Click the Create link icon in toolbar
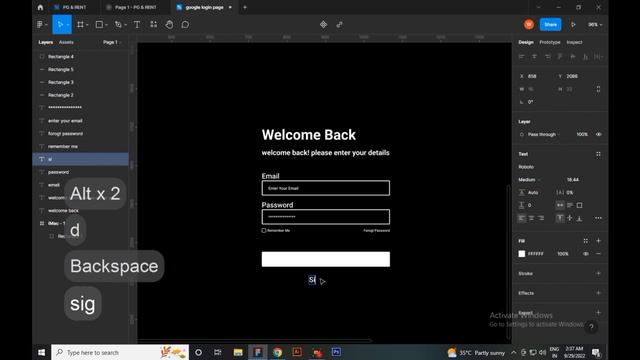This screenshot has width=640, height=360. click(339, 24)
